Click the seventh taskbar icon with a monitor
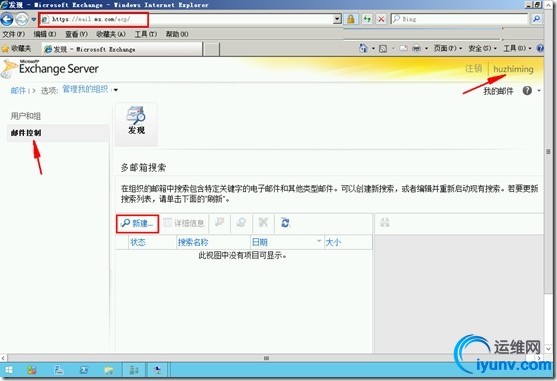557x381 pixels. (x=157, y=370)
